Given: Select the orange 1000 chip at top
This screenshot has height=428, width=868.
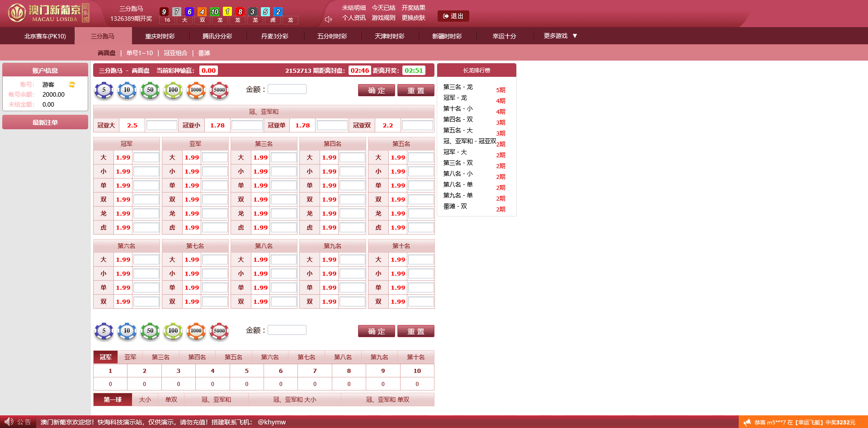Looking at the screenshot, I should (x=196, y=90).
